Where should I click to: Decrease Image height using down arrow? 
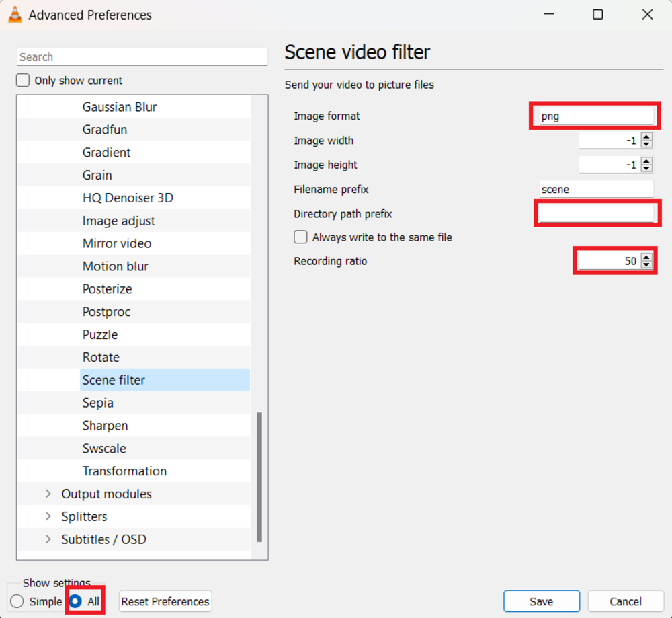[x=646, y=169]
